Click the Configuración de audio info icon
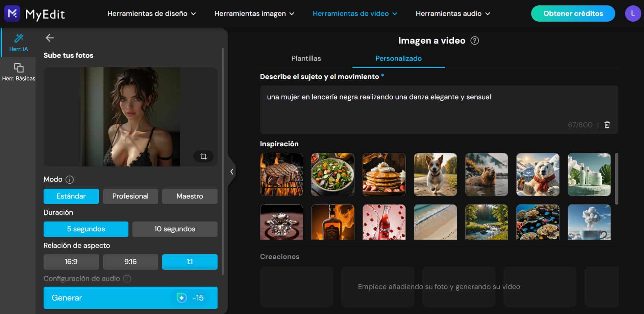 127,279
